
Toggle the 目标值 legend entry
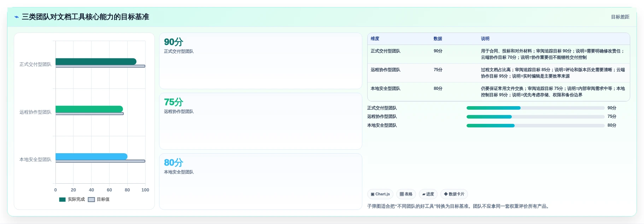point(99,200)
